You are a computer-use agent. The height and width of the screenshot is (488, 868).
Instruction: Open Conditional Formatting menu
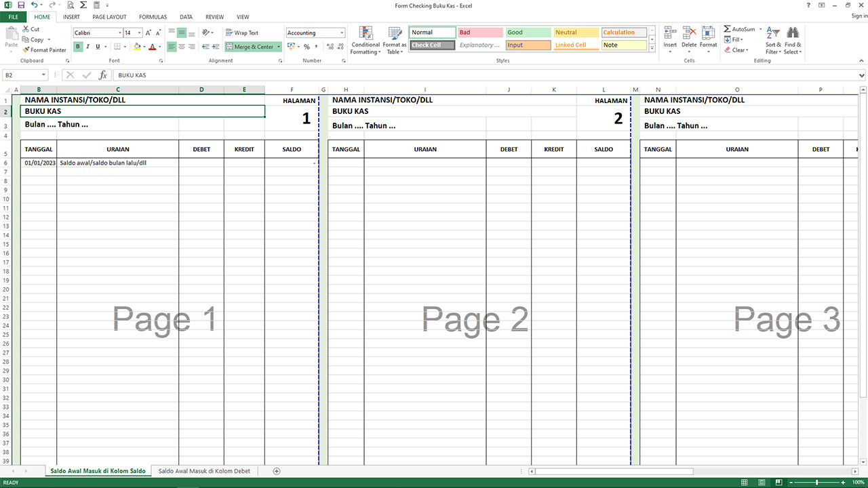click(x=366, y=41)
